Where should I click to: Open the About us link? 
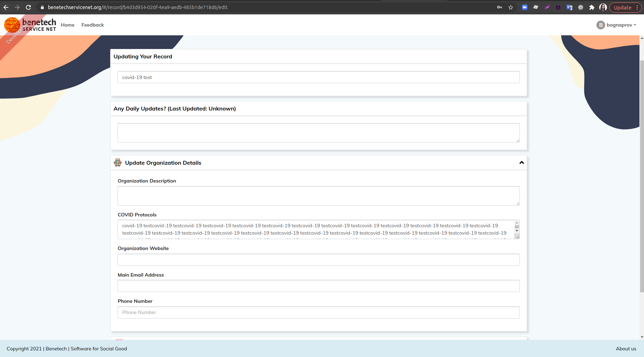coord(626,349)
